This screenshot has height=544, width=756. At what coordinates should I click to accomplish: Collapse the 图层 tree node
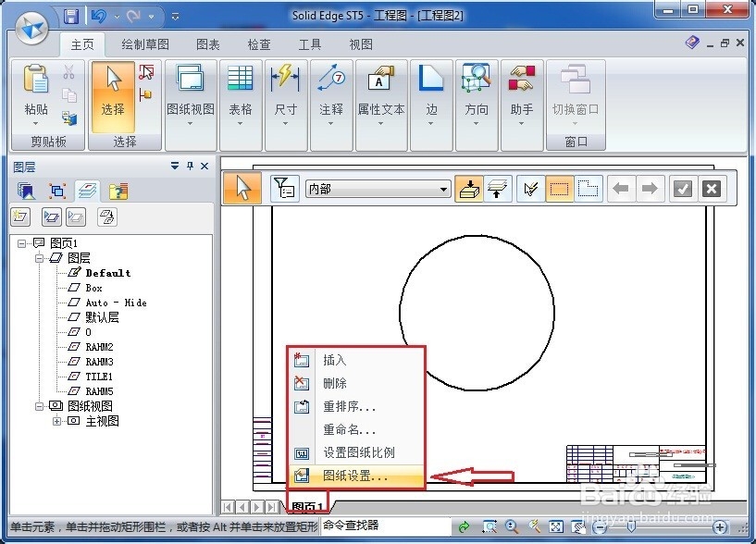[x=37, y=258]
